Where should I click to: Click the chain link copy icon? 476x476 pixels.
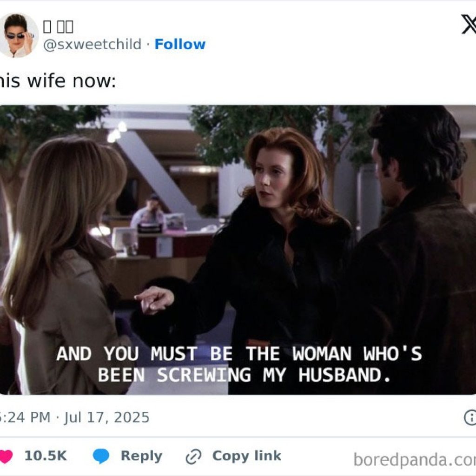[x=193, y=456]
